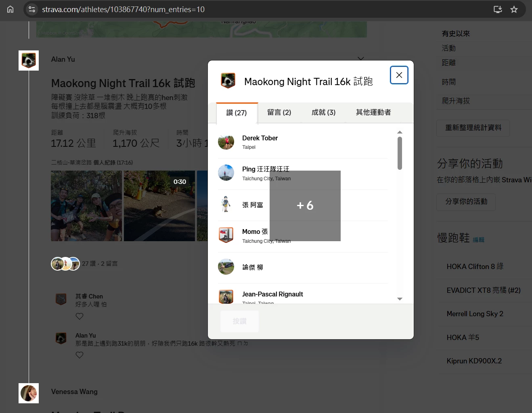This screenshot has width=532, height=413.
Task: Click the install app icon in address bar
Action: [x=498, y=9]
